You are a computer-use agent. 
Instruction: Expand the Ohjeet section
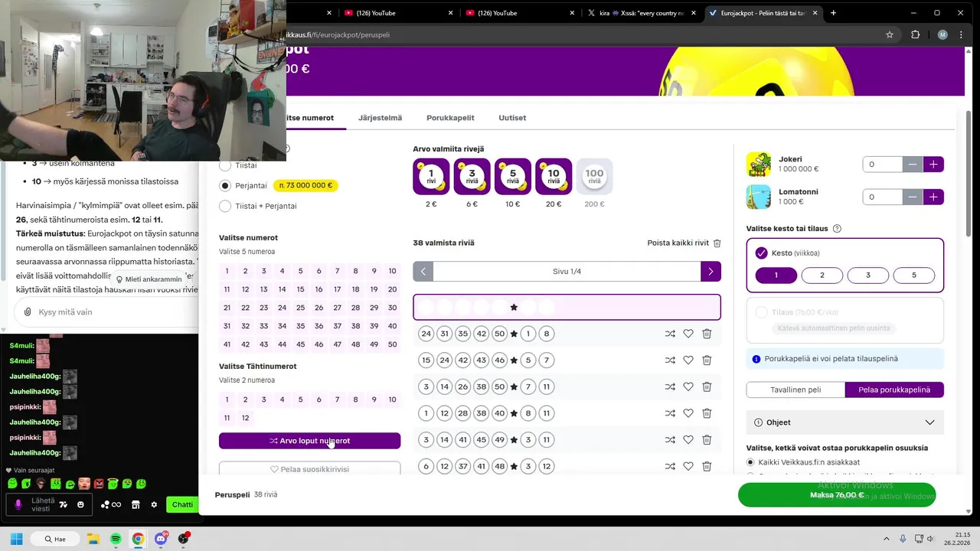coord(845,422)
